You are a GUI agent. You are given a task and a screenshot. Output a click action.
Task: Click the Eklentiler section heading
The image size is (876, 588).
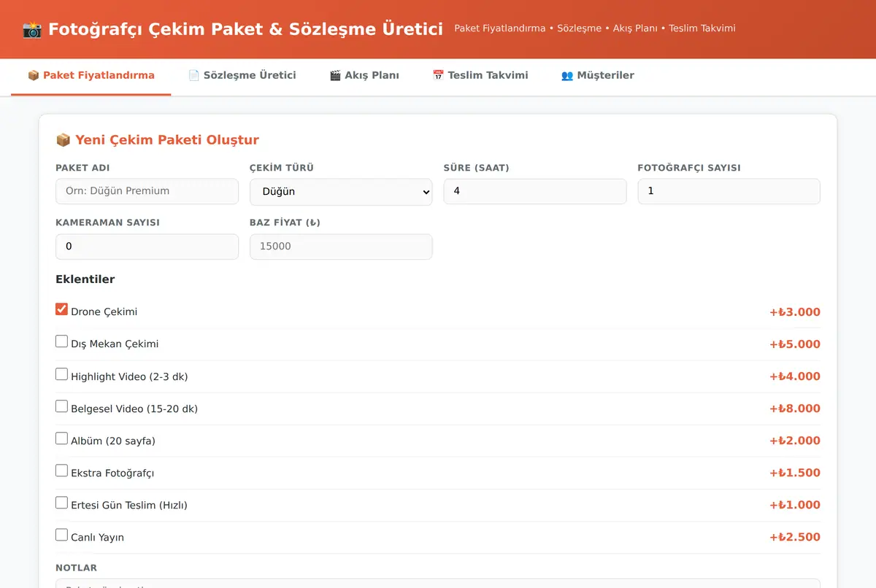[85, 279]
